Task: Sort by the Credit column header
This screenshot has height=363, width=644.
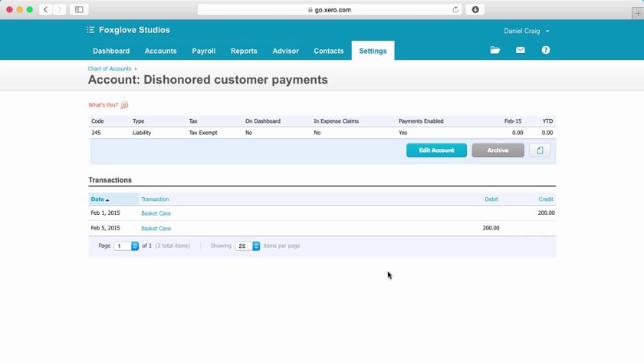Action: (x=546, y=200)
